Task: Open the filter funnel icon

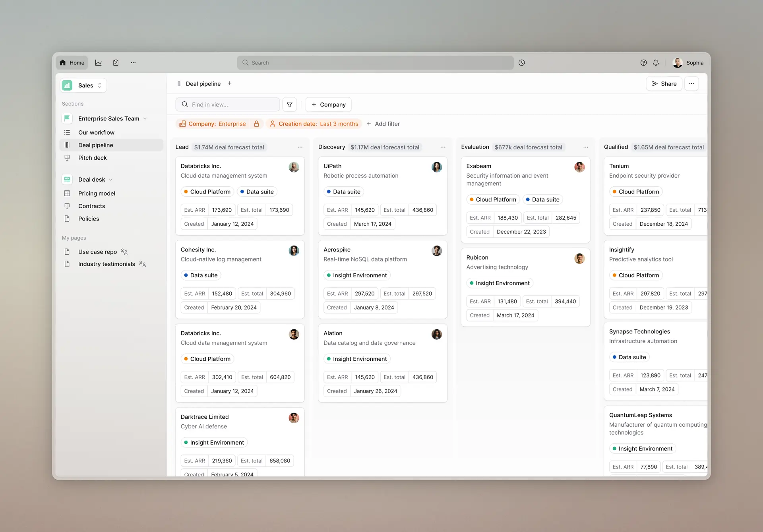Action: pyautogui.click(x=290, y=104)
